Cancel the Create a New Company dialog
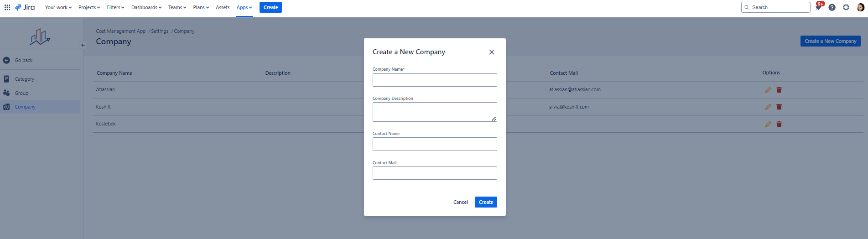This screenshot has height=239, width=868. coord(460,202)
